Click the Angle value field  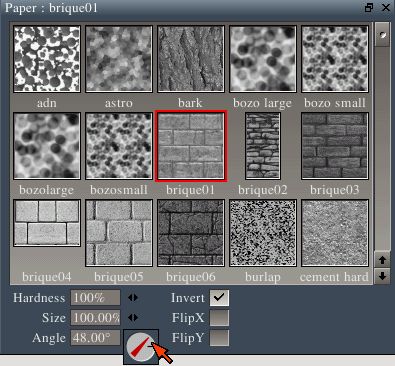pyautogui.click(x=95, y=338)
